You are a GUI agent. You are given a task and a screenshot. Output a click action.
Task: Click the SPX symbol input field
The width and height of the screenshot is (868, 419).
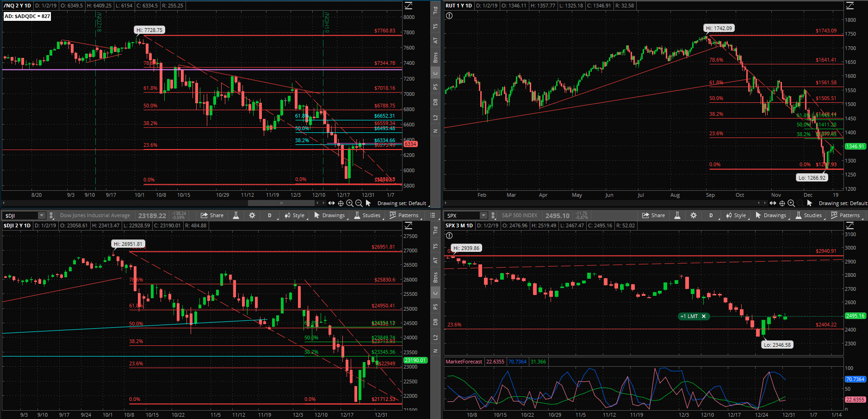[462, 216]
